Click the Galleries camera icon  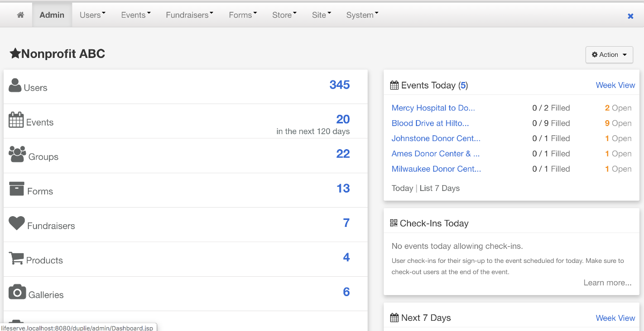coord(17,292)
